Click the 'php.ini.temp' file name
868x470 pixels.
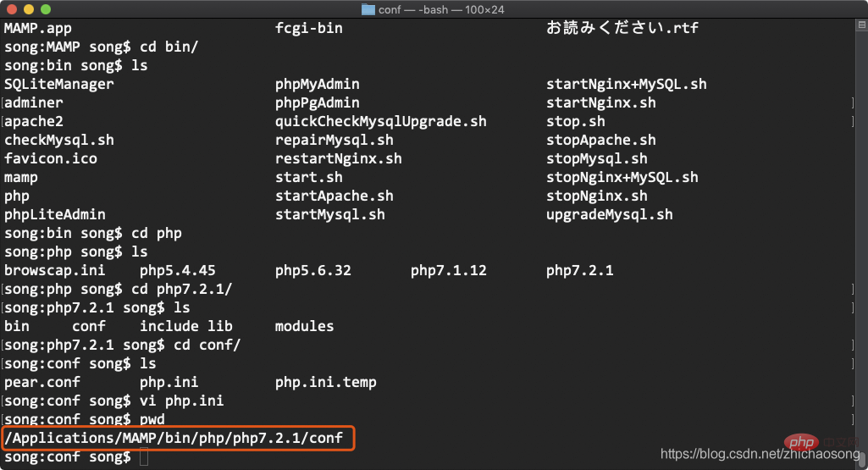click(x=325, y=382)
